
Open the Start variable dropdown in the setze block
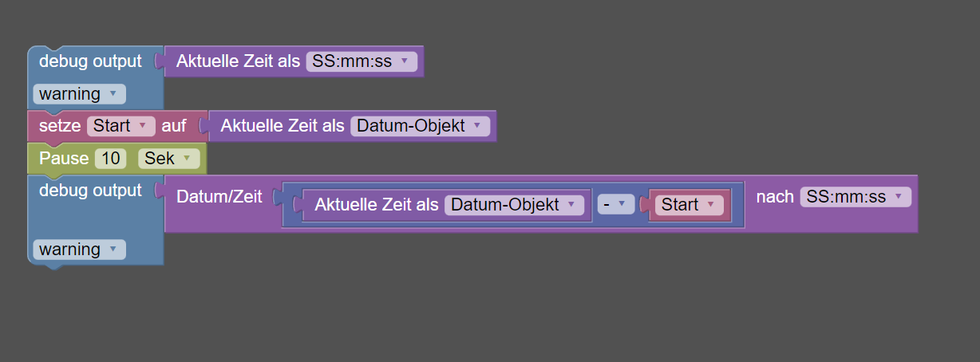(x=121, y=126)
